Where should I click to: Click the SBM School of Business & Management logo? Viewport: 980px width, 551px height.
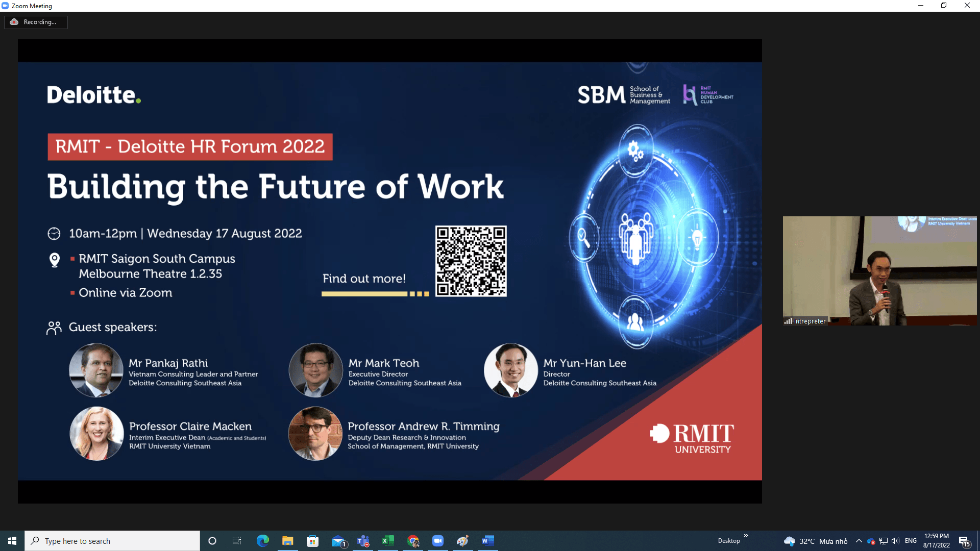click(x=624, y=95)
